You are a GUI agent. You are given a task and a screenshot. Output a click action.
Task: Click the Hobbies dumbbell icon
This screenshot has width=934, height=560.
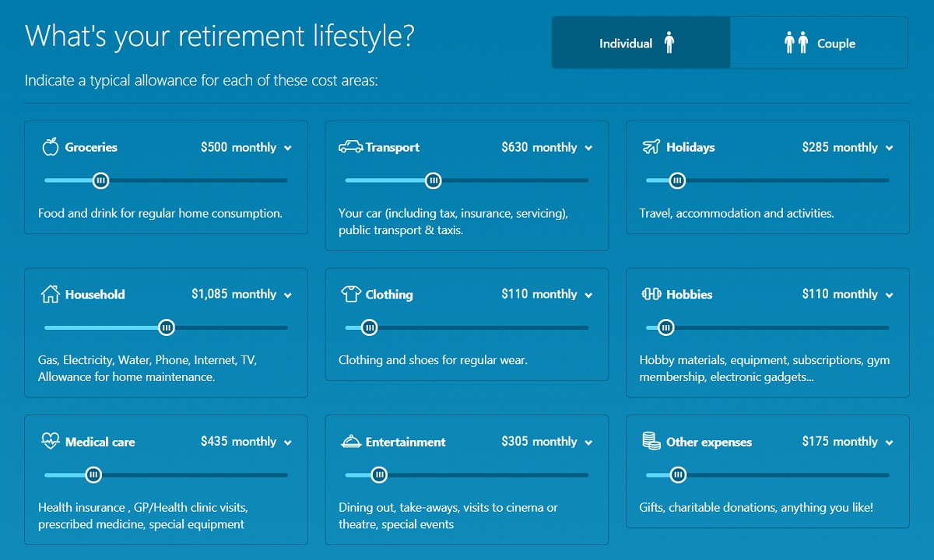[651, 294]
